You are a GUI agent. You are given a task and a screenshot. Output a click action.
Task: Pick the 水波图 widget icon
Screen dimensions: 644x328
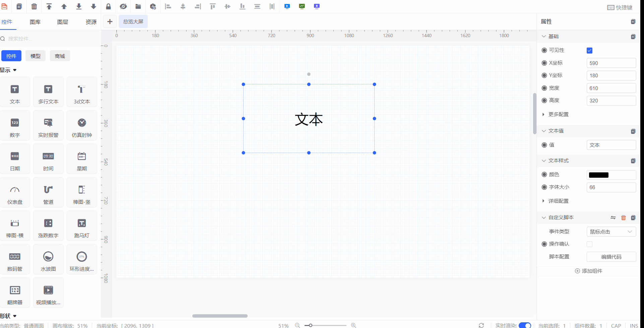coord(48,260)
